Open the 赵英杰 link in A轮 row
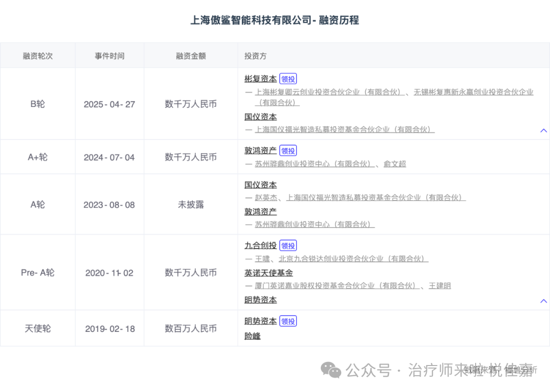This screenshot has height=392, width=550. (267, 198)
